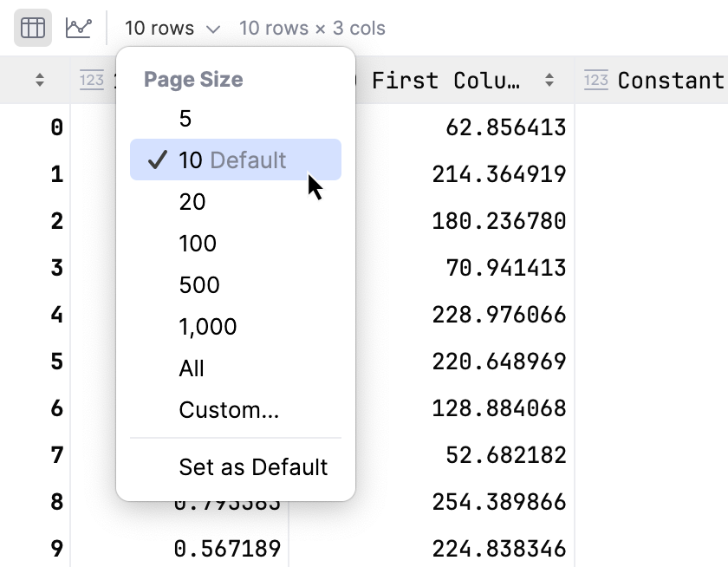Image resolution: width=728 pixels, height=567 pixels.
Task: Click Set as Default
Action: tap(253, 466)
